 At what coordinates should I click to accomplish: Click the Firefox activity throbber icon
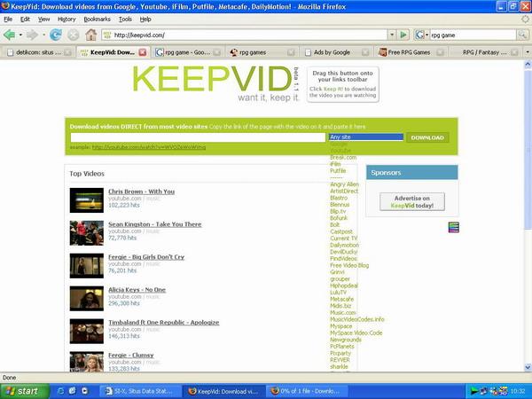tap(525, 20)
